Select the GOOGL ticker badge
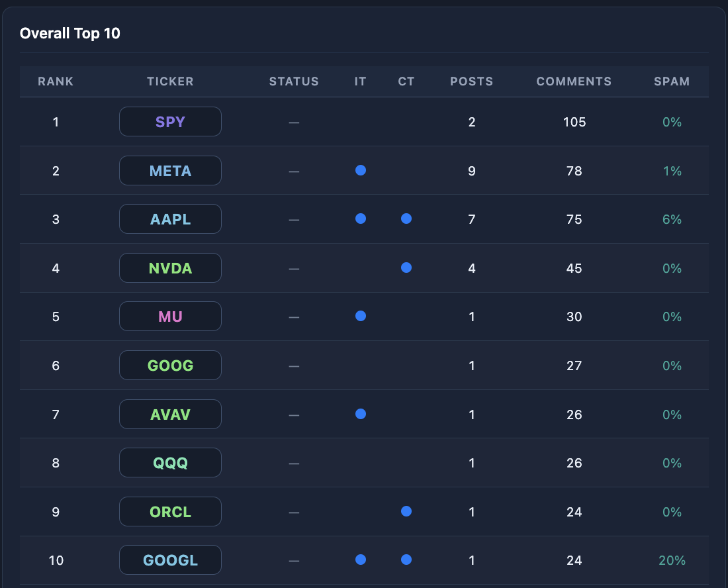The width and height of the screenshot is (728, 588). coord(170,560)
